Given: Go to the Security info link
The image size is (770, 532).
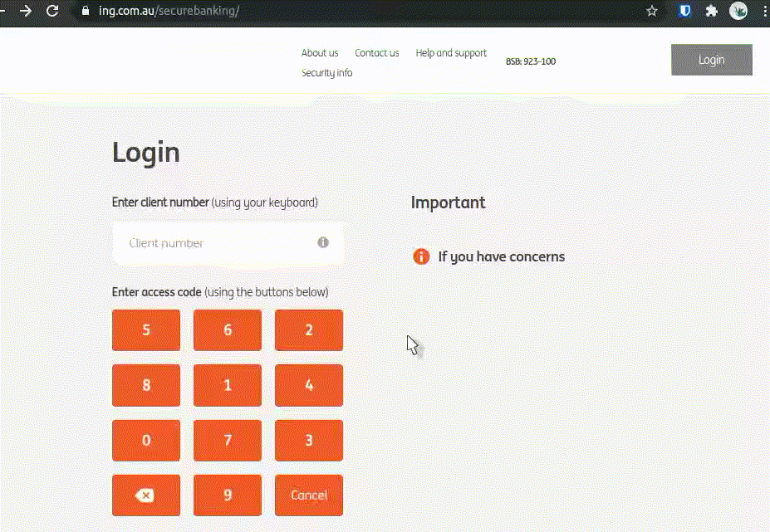Looking at the screenshot, I should pyautogui.click(x=326, y=73).
